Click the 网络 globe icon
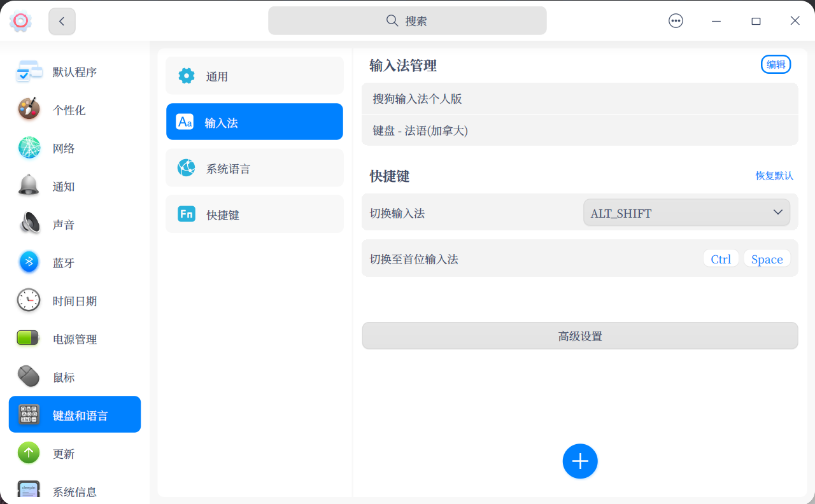The width and height of the screenshot is (815, 504). point(29,148)
